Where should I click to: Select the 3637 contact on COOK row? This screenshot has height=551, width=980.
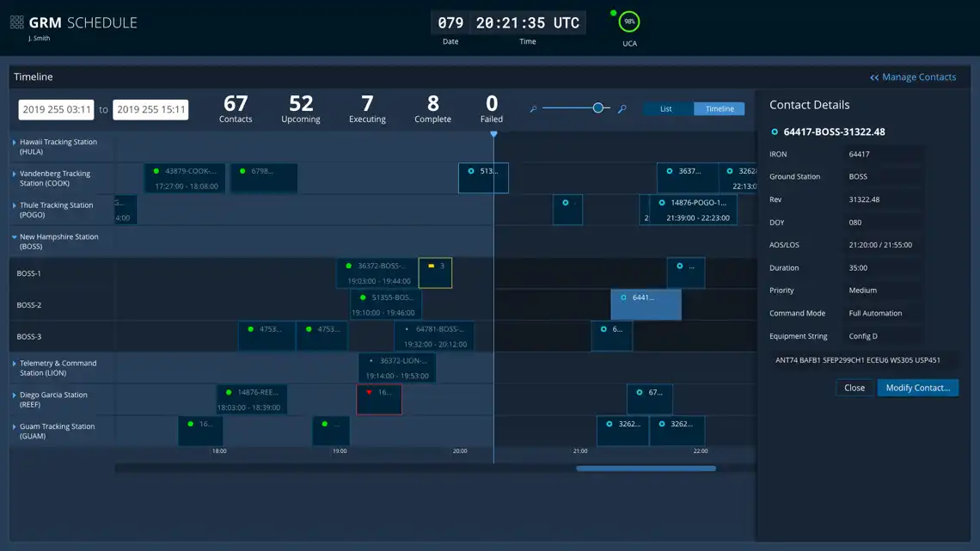688,179
